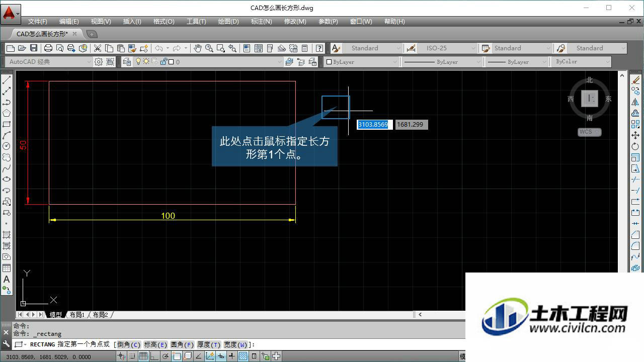Save the drawing with the floppy disk icon
The height and width of the screenshot is (362, 644).
[34, 48]
